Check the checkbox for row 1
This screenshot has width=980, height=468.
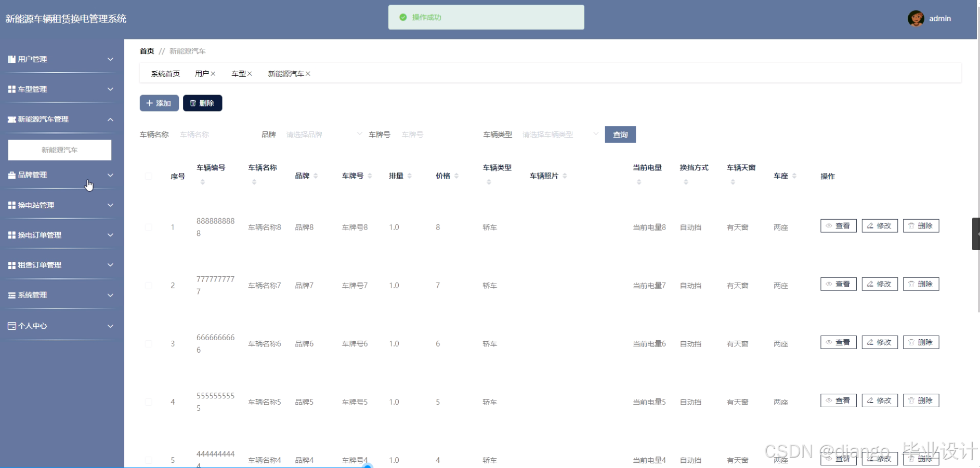coord(148,227)
